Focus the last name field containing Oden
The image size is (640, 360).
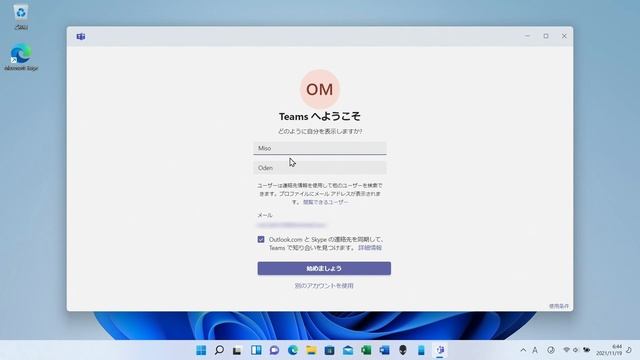click(x=320, y=168)
